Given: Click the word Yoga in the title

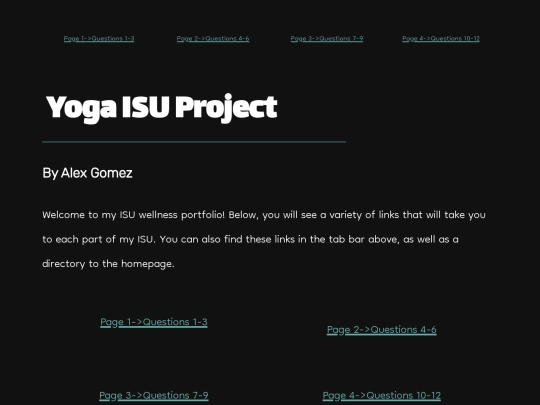Looking at the screenshot, I should [81, 108].
